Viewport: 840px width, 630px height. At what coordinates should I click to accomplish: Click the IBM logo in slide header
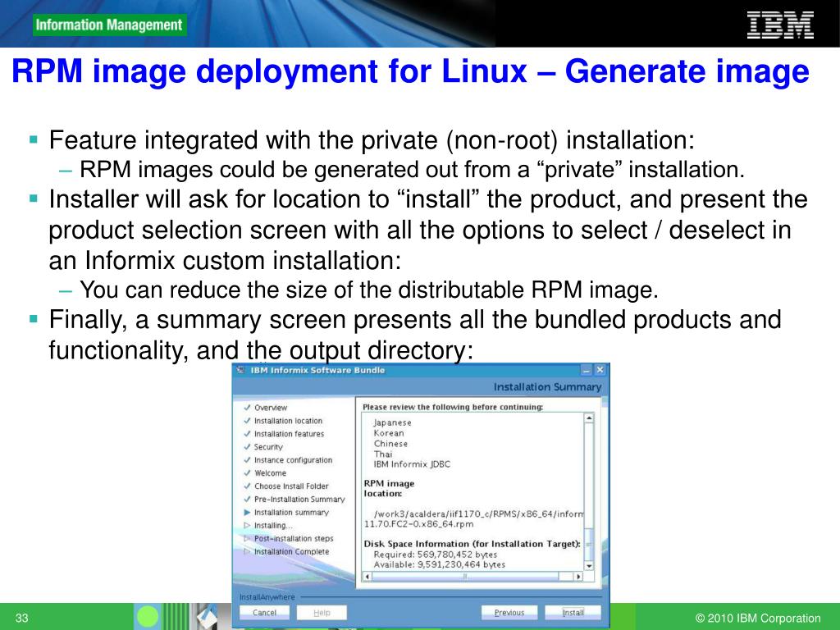(x=780, y=25)
